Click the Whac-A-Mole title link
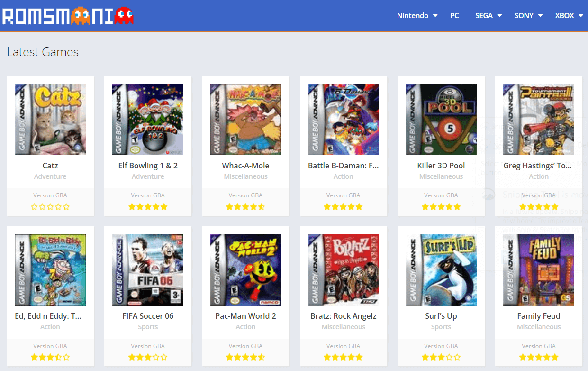 point(245,166)
